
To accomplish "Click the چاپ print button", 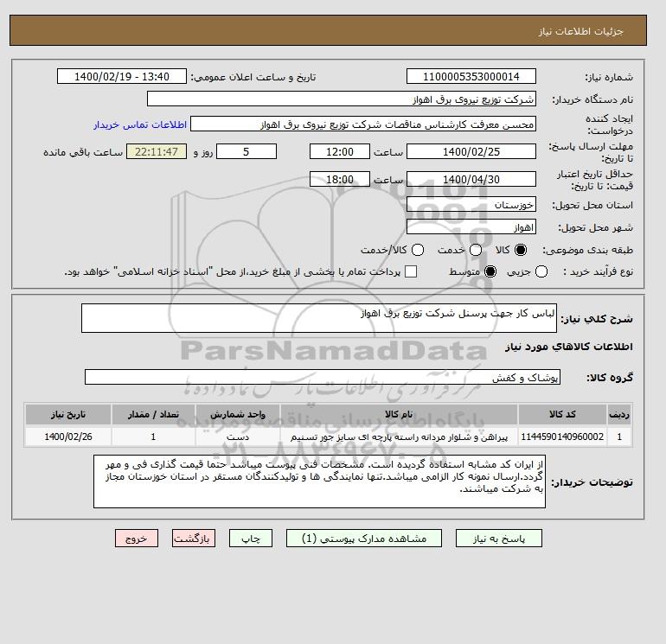I will point(251,539).
